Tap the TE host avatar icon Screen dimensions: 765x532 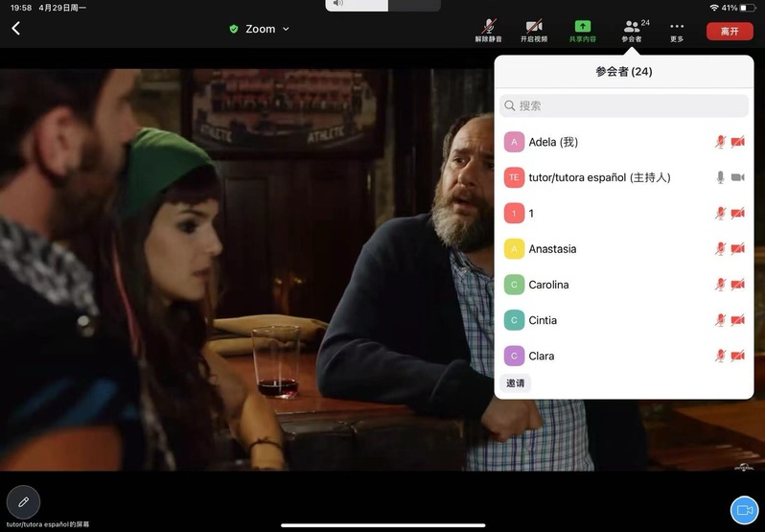[x=514, y=177]
